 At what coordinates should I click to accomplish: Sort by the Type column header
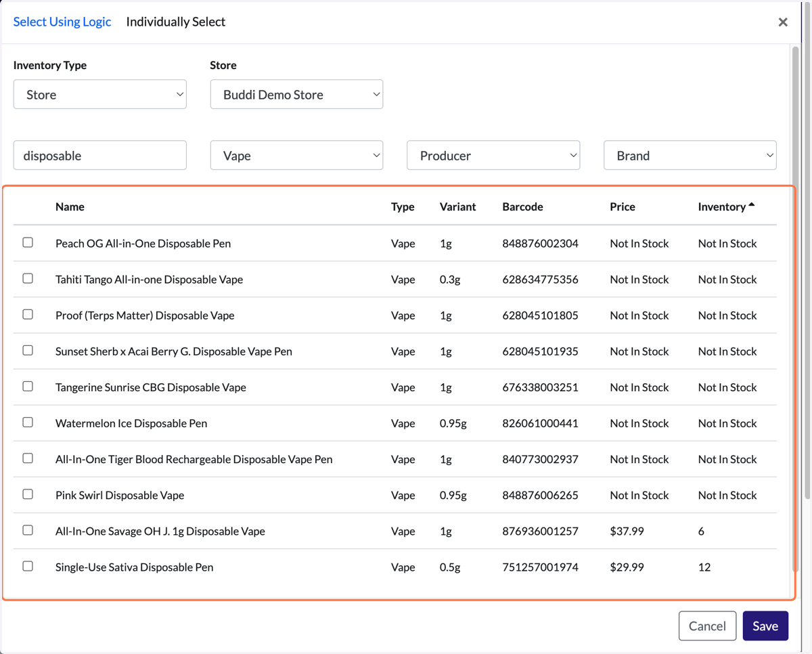click(403, 206)
